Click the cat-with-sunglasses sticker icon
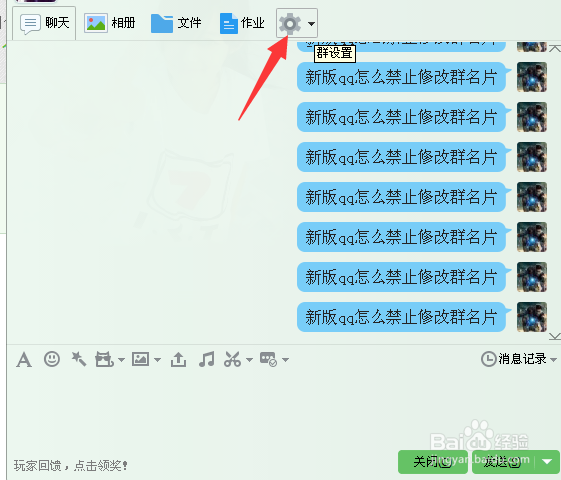This screenshot has width=561, height=480. [x=104, y=359]
